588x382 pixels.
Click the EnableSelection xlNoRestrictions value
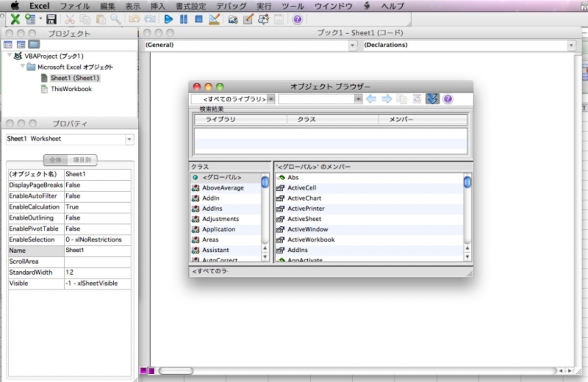(98, 239)
